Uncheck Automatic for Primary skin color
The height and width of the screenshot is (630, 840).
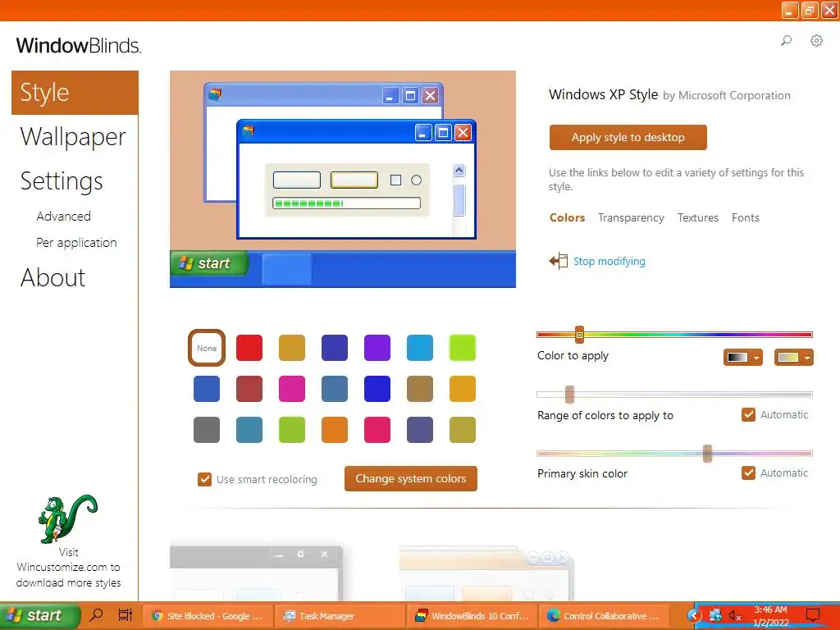click(x=748, y=472)
